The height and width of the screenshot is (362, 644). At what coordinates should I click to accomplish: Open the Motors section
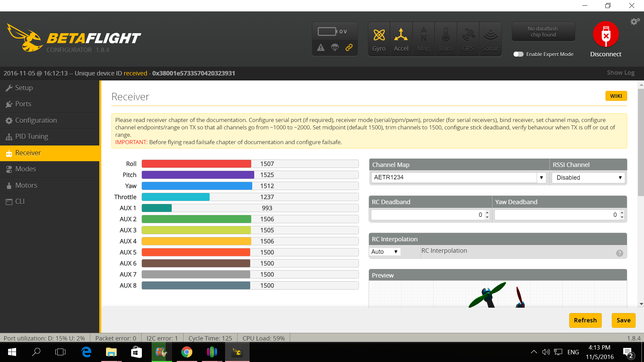tap(26, 185)
